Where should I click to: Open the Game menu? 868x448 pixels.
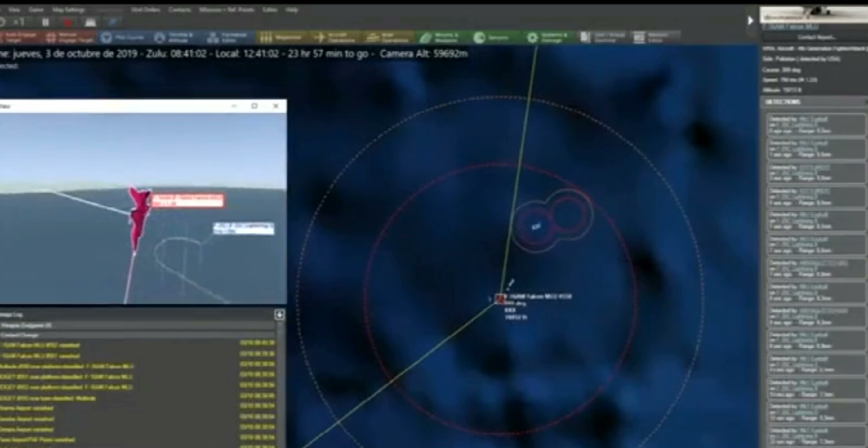point(36,9)
